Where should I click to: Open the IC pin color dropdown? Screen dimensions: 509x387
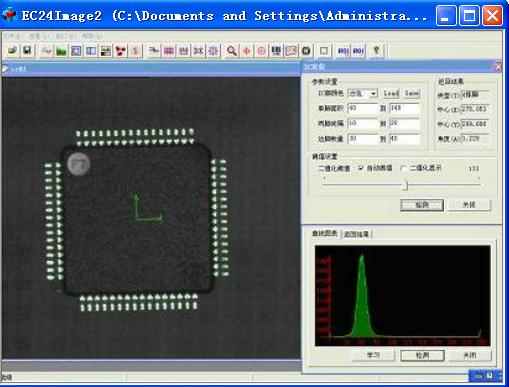(363, 94)
